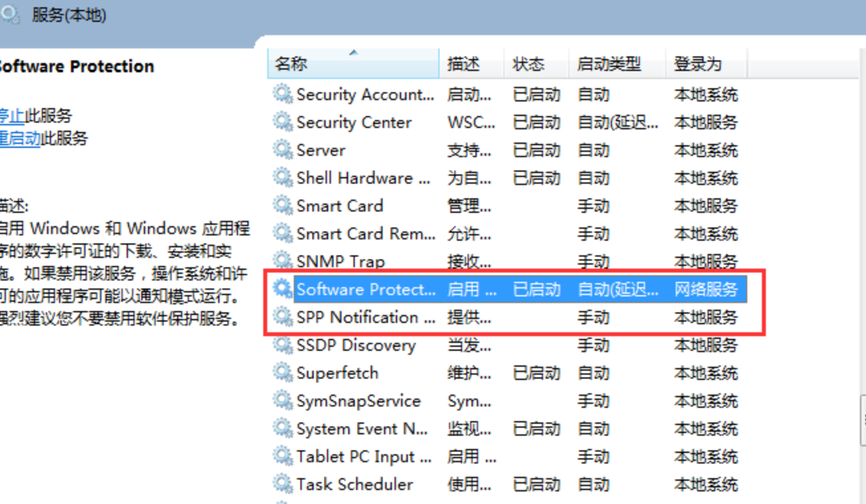The height and width of the screenshot is (504, 866).
Task: Sort services by the 启动类型 column header
Action: (x=617, y=64)
